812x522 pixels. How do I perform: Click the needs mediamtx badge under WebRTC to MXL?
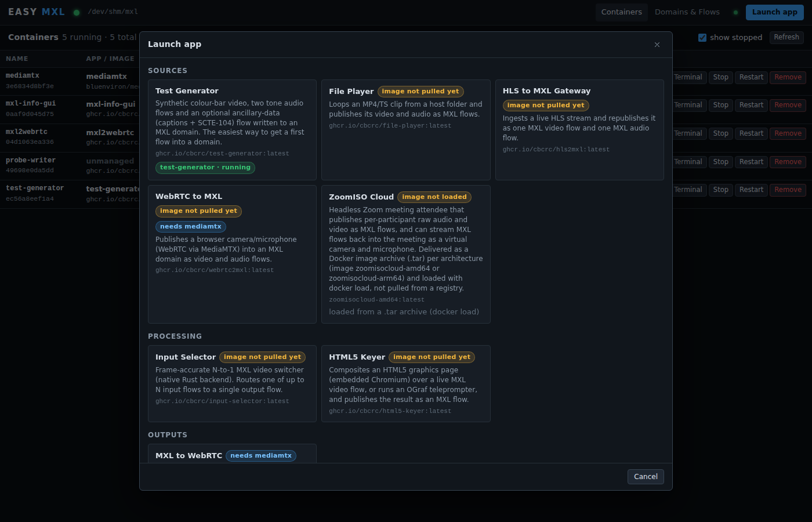click(x=191, y=227)
